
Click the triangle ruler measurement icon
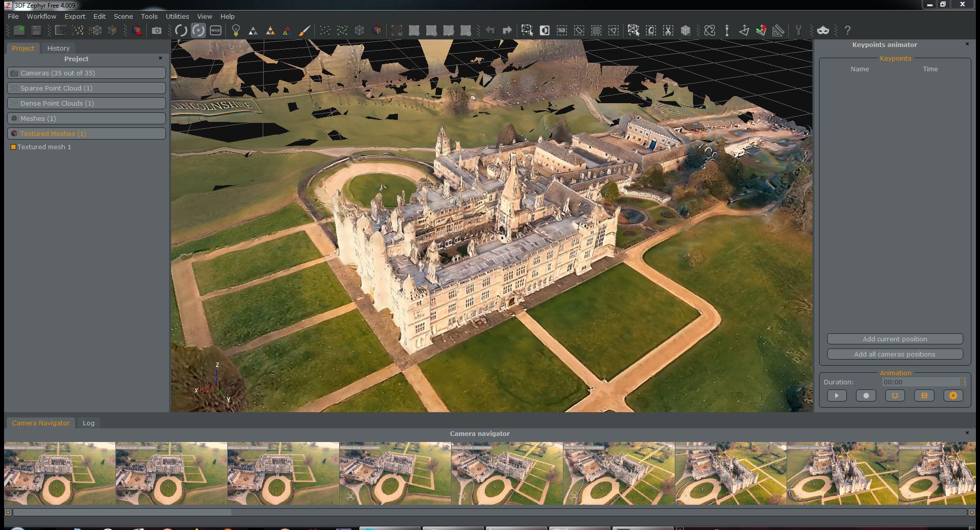(779, 30)
